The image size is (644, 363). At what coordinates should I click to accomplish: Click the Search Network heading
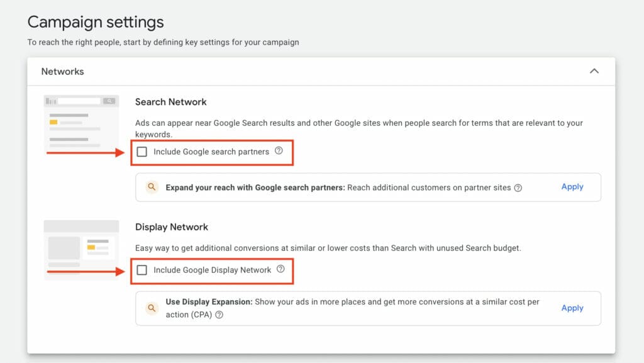point(170,102)
